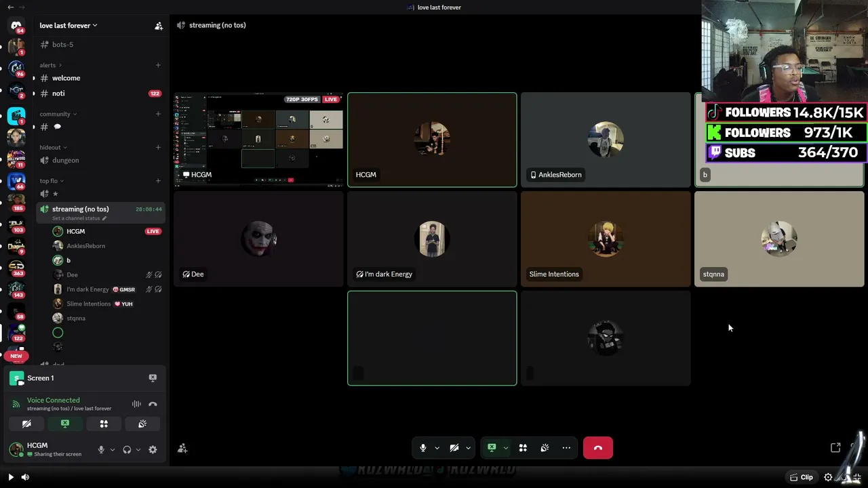
Task: Open input device options arrow in user panel
Action: 113,449
